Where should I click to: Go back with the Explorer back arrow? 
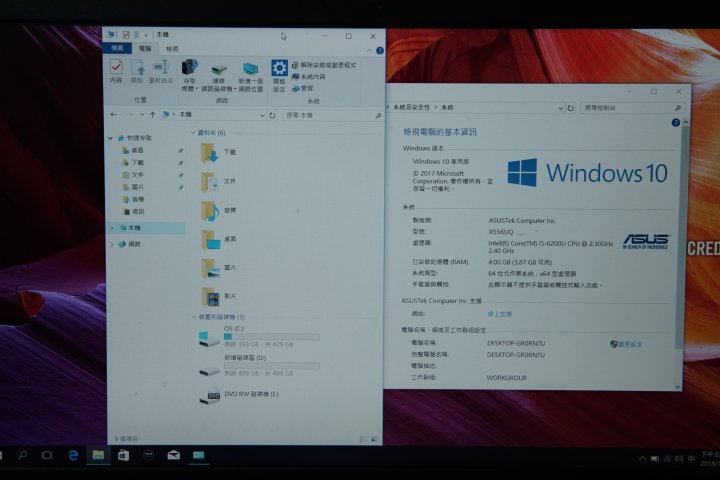(x=113, y=115)
